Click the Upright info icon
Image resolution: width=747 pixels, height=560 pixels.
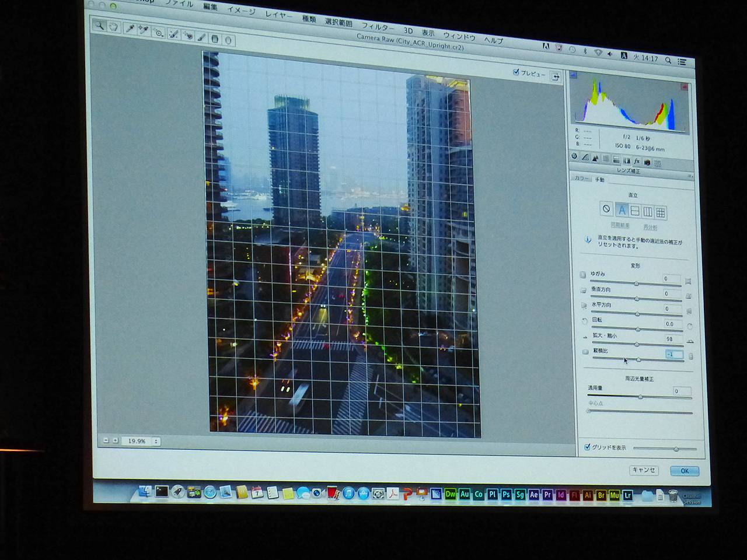click(588, 240)
